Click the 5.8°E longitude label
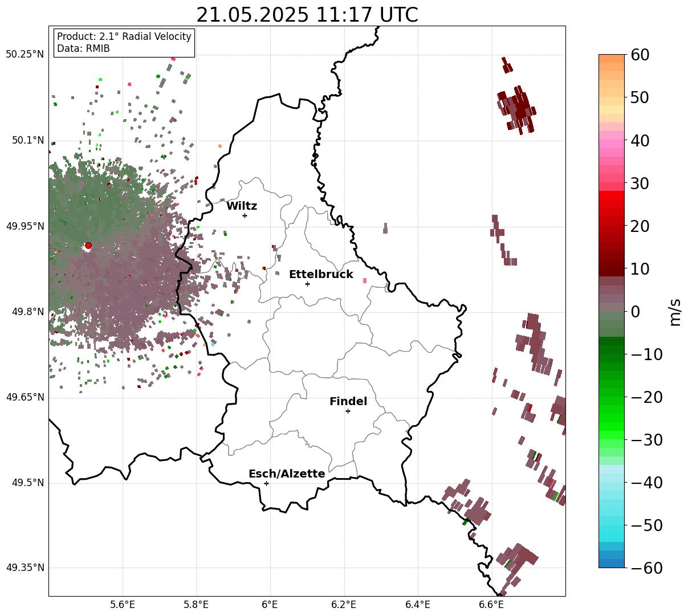 click(197, 604)
